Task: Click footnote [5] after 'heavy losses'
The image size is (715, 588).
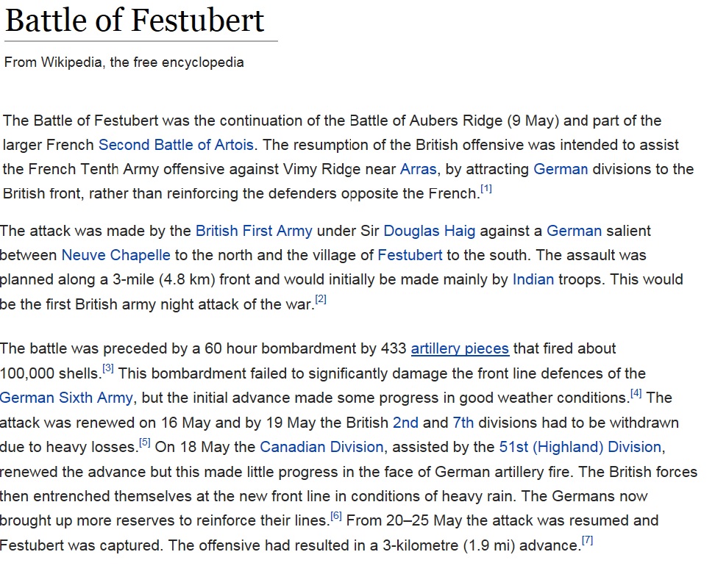Action: point(145,443)
